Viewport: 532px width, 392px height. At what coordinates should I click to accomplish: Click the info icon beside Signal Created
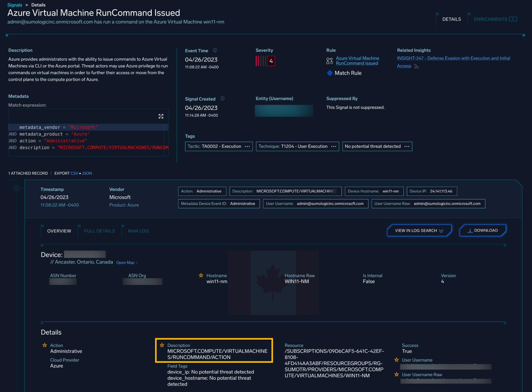pos(222,98)
